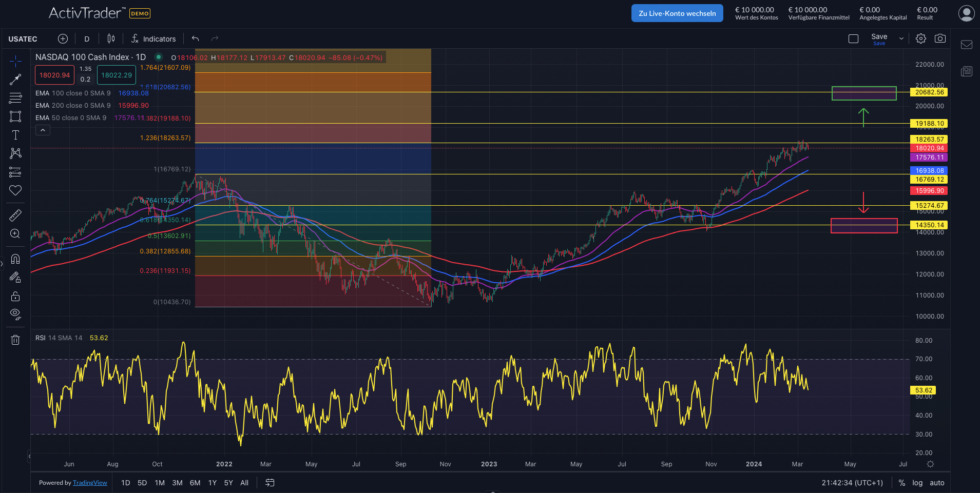Open the measure ruler tool
980x493 pixels.
point(15,215)
